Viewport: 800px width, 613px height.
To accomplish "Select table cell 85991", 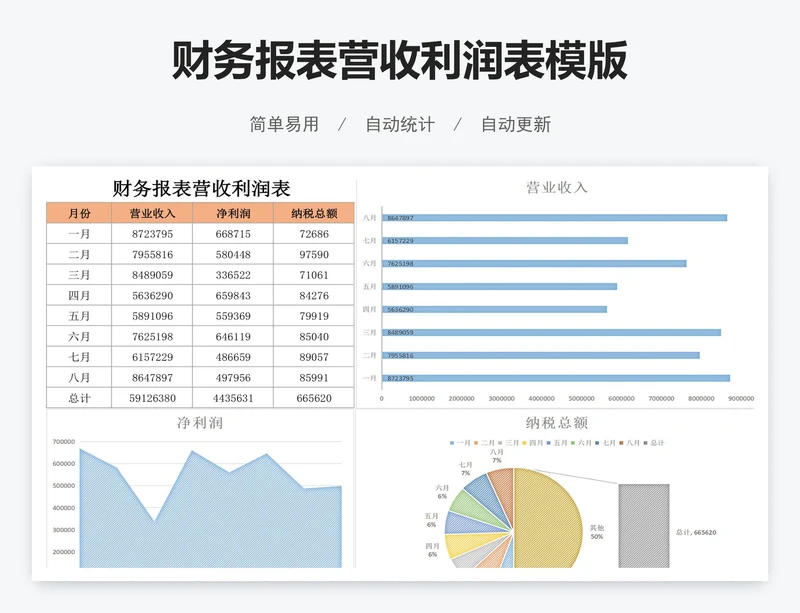I will point(314,378).
